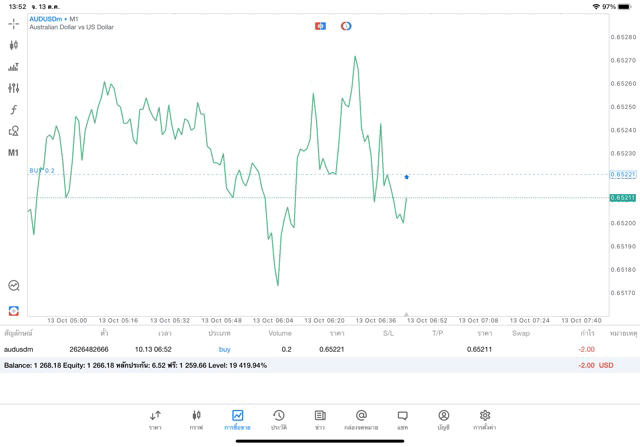640x447 pixels.
Task: Open the chart type candlestick icon
Action: pyautogui.click(x=14, y=45)
